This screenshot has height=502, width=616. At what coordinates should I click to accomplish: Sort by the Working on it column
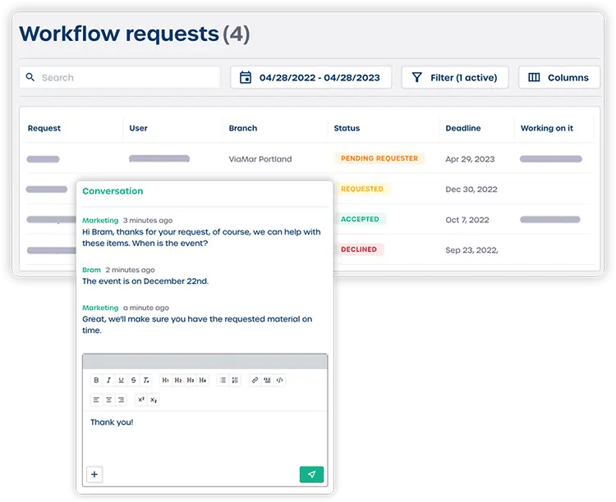coord(546,128)
